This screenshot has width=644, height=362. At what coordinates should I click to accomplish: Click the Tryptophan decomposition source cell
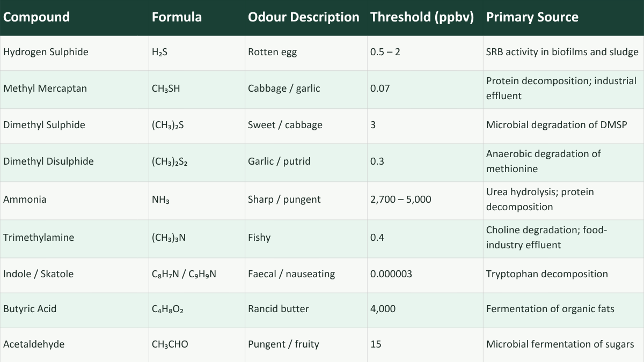click(547, 274)
